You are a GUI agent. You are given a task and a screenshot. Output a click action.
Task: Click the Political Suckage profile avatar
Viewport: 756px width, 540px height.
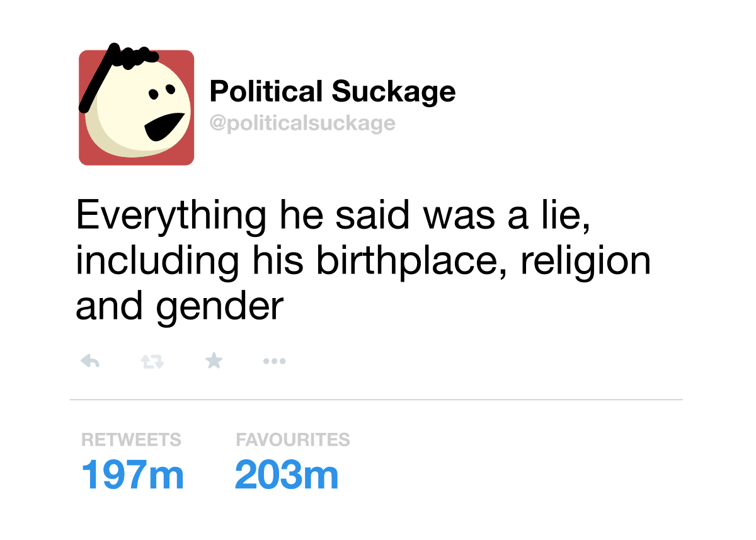point(136,105)
